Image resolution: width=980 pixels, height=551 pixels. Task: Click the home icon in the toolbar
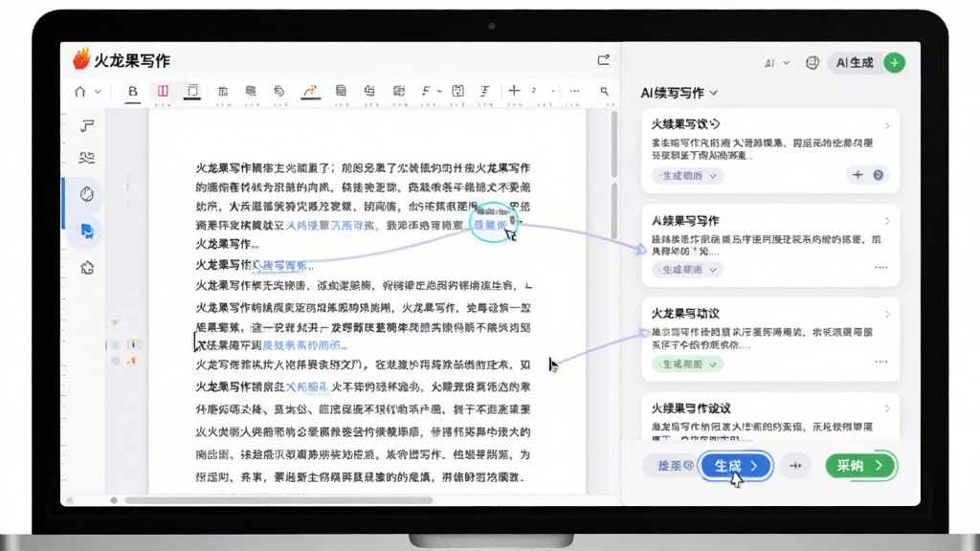pos(80,92)
